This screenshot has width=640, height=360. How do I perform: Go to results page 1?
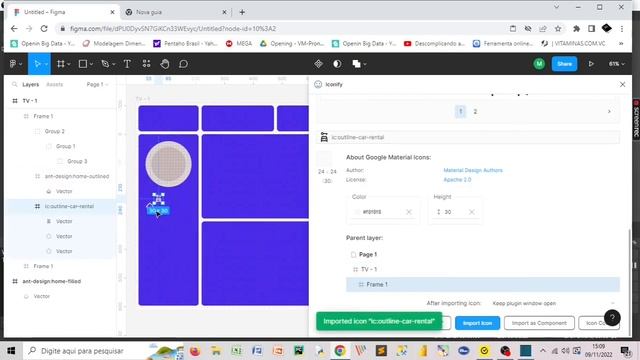point(460,111)
